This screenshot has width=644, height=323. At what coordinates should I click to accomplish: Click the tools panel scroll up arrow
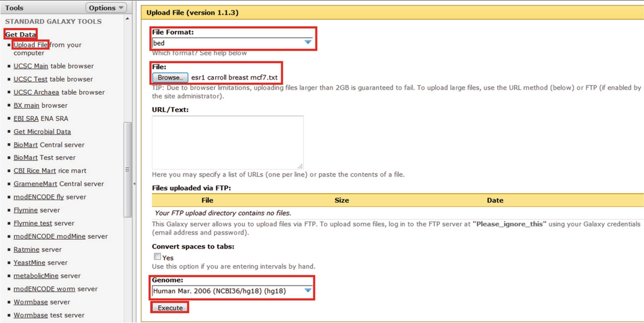click(x=128, y=19)
